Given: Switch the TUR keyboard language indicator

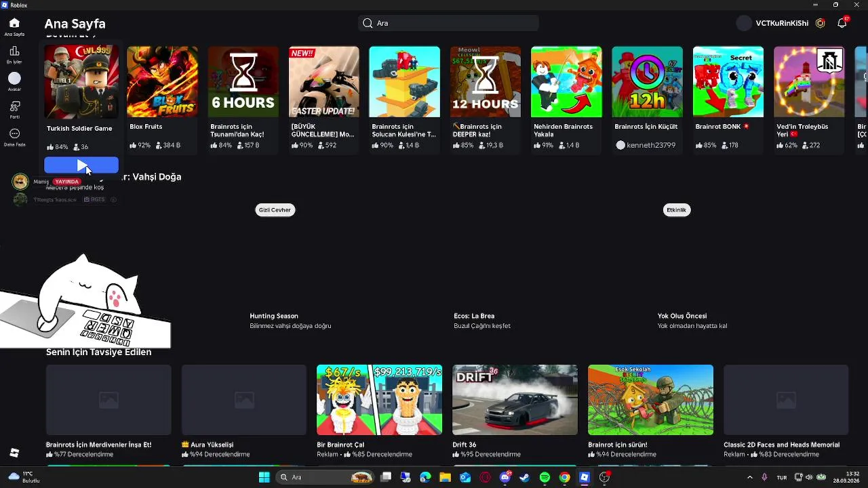Looking at the screenshot, I should (781, 477).
